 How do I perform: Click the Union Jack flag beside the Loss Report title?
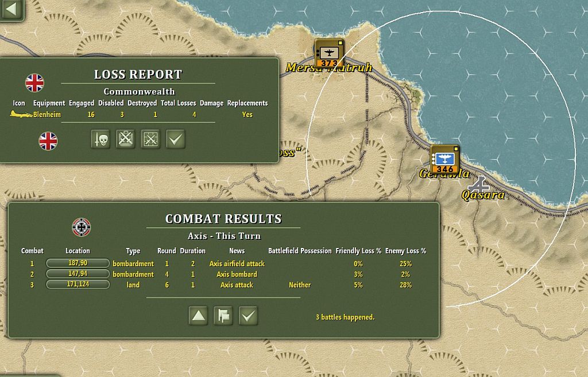pyautogui.click(x=34, y=83)
